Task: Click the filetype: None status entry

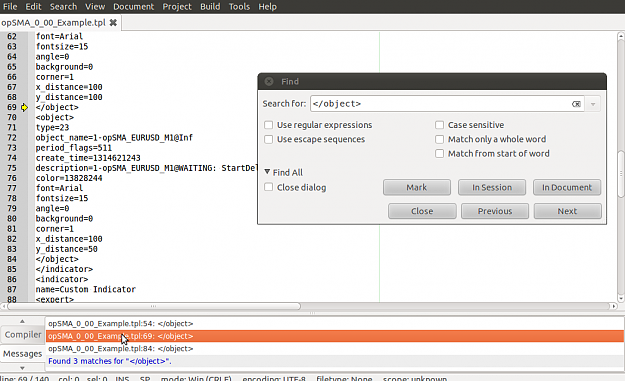Action: point(344,378)
